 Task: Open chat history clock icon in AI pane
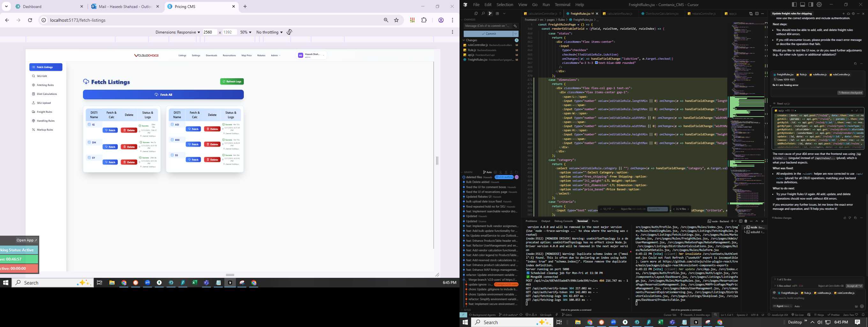tap(853, 14)
